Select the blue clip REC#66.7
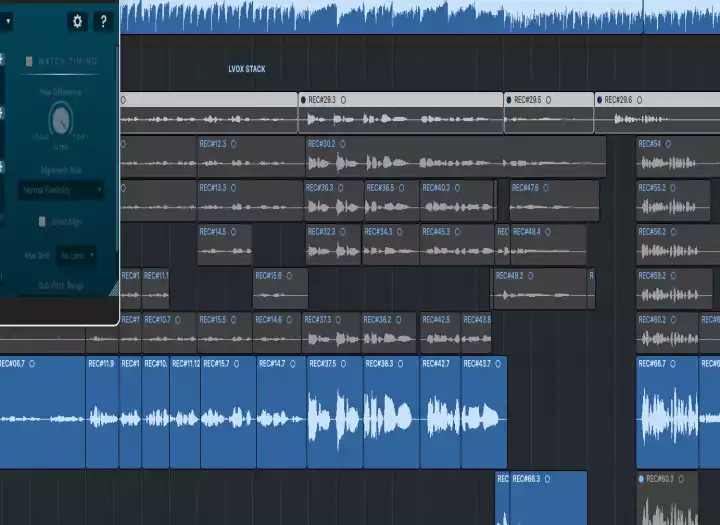The height and width of the screenshot is (525, 720). pyautogui.click(x=667, y=412)
